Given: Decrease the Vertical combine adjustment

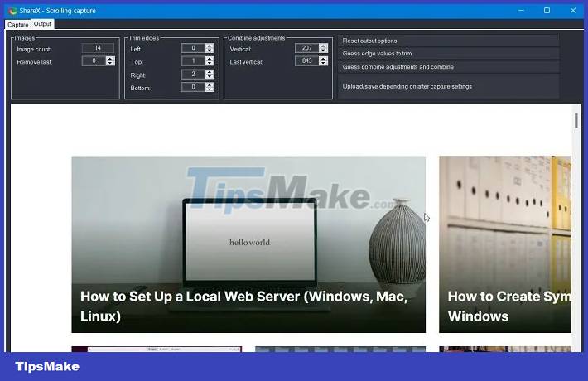Looking at the screenshot, I should (x=323, y=51).
